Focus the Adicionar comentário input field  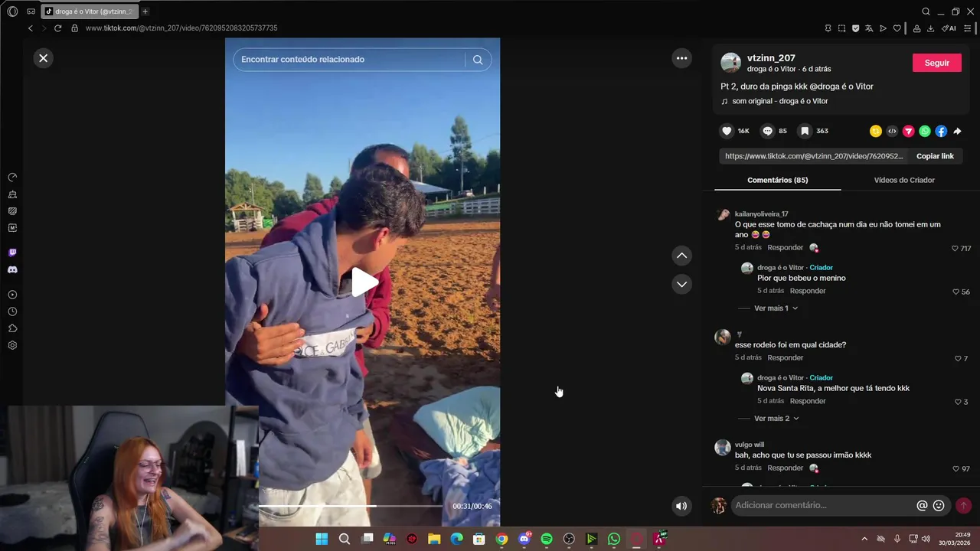pos(823,506)
